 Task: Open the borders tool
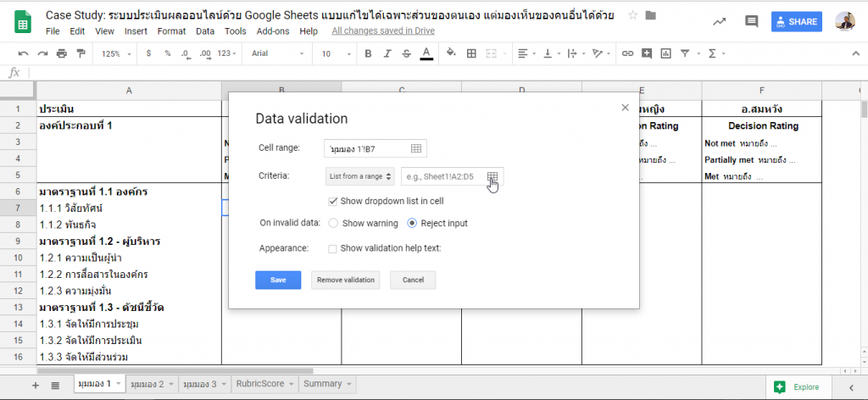point(471,53)
